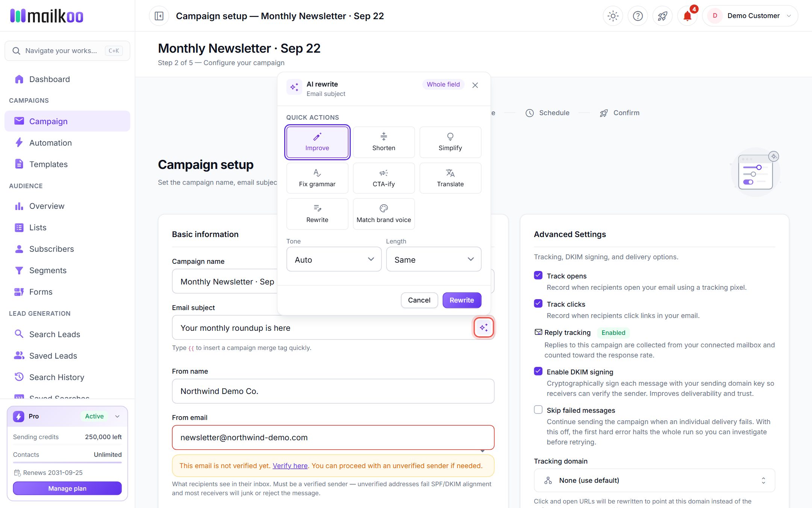Click the purple Rewrite button
812x508 pixels.
[462, 300]
